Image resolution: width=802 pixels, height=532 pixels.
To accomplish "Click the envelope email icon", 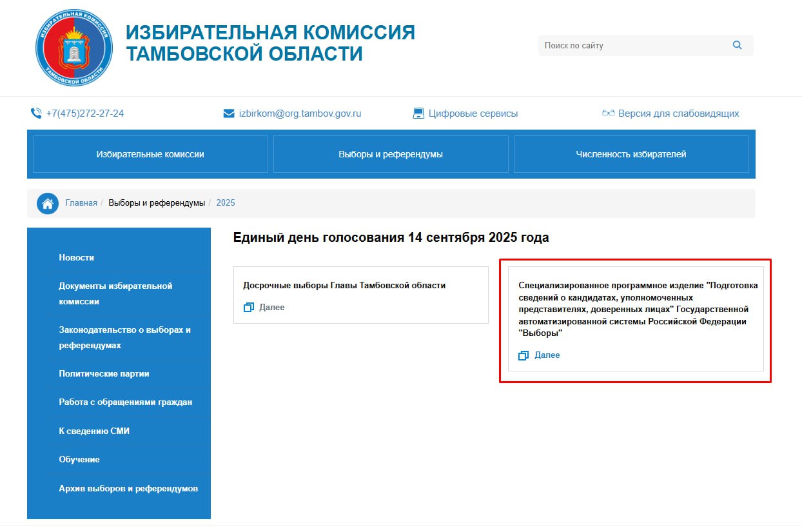I will (229, 113).
